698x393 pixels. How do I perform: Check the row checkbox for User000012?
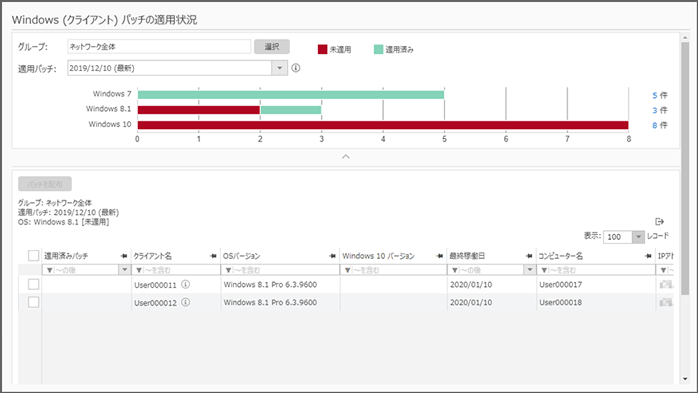33,302
